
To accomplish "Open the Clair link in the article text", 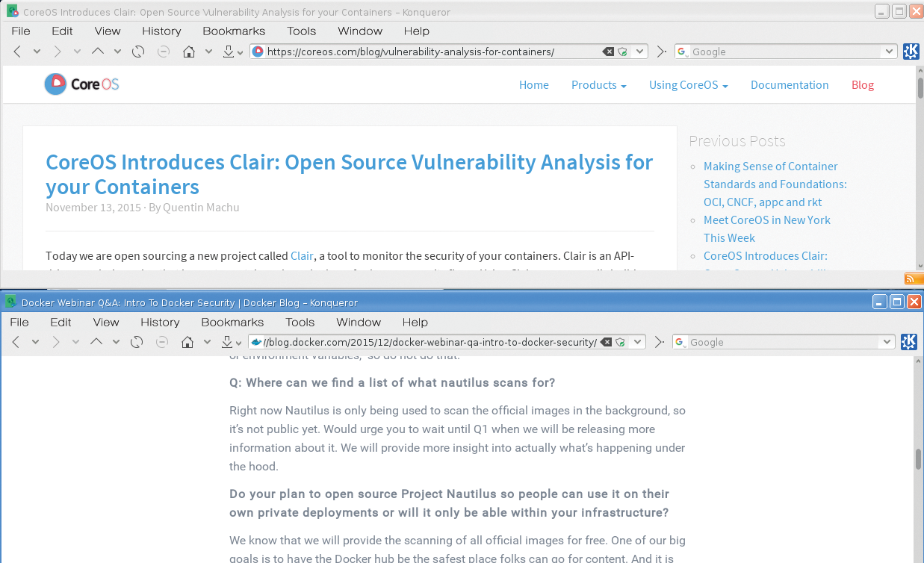I will pyautogui.click(x=302, y=256).
